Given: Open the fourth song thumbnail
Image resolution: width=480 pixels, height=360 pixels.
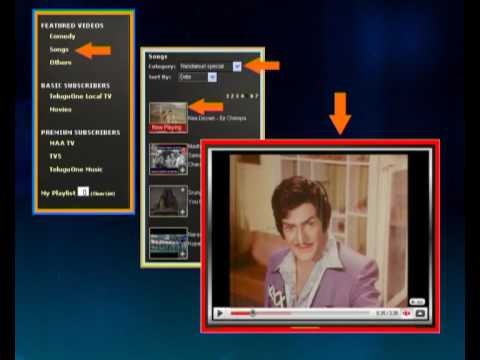Looking at the screenshot, I should tap(168, 243).
